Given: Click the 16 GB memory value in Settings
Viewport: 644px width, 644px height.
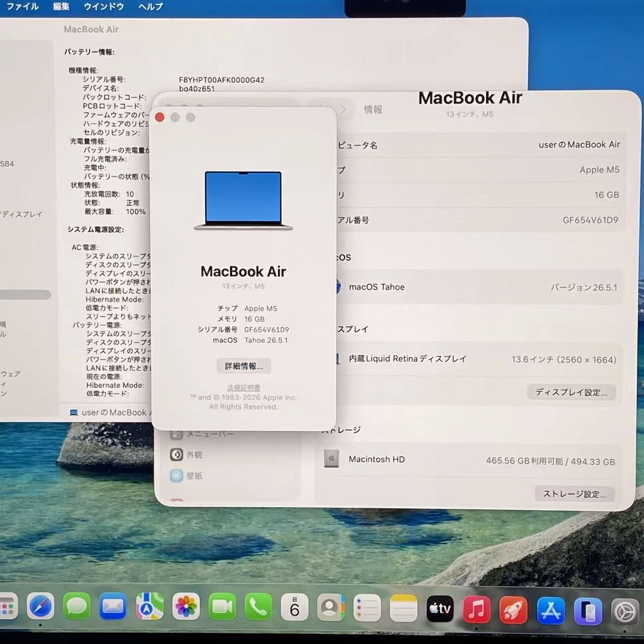Looking at the screenshot, I should point(607,195).
